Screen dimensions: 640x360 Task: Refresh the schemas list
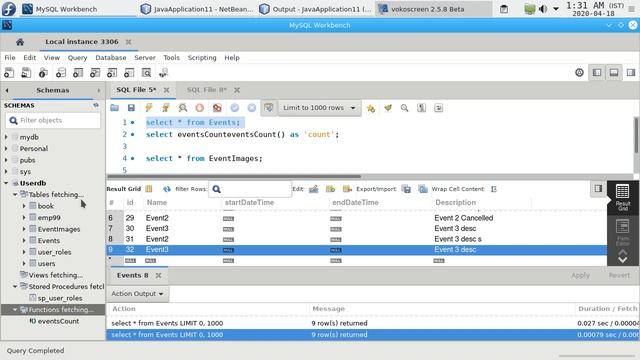96,105
